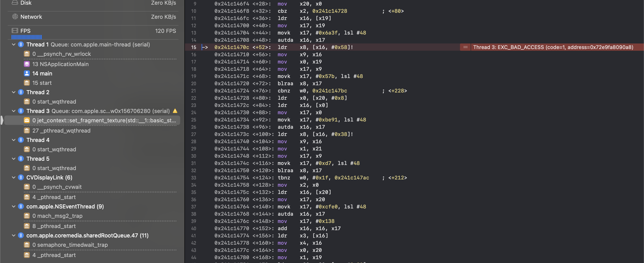Click the autda instruction at address 0x241c14708
The image size is (644, 263).
click(x=285, y=40)
